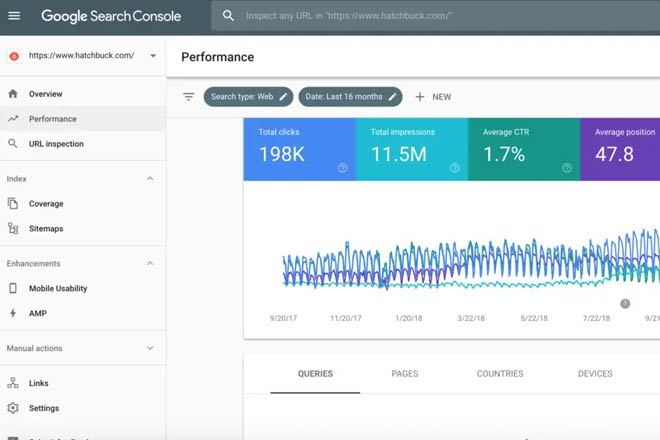Switch to the QUERIES tab
The image size is (660, 440).
[x=315, y=373]
